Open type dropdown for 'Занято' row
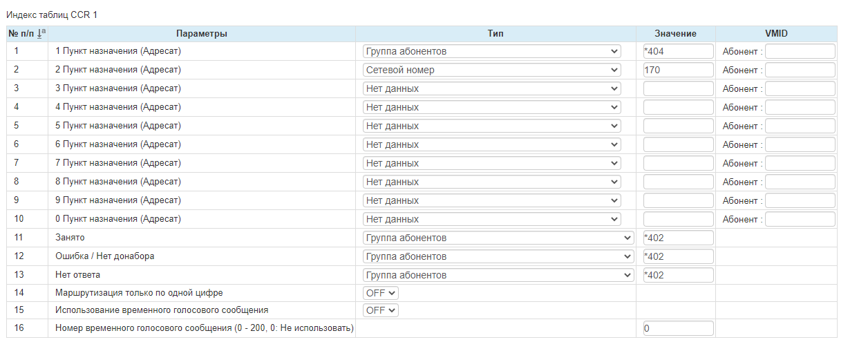 point(498,238)
